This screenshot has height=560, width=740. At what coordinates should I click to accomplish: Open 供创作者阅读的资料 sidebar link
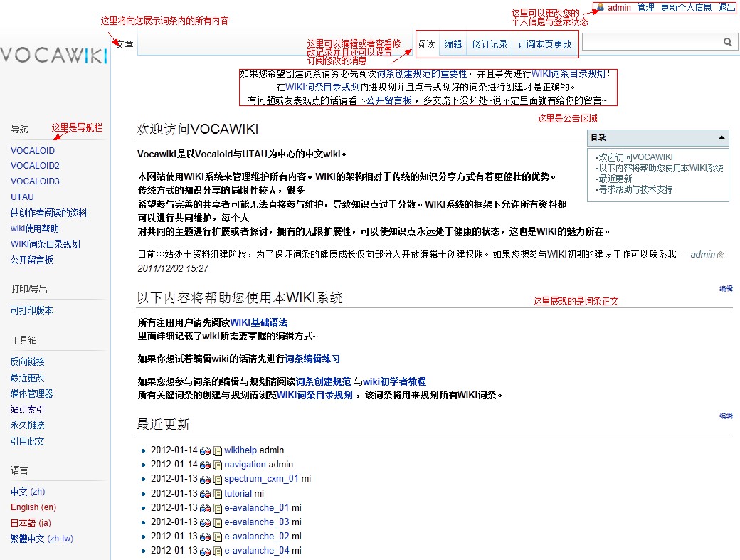coord(48,213)
